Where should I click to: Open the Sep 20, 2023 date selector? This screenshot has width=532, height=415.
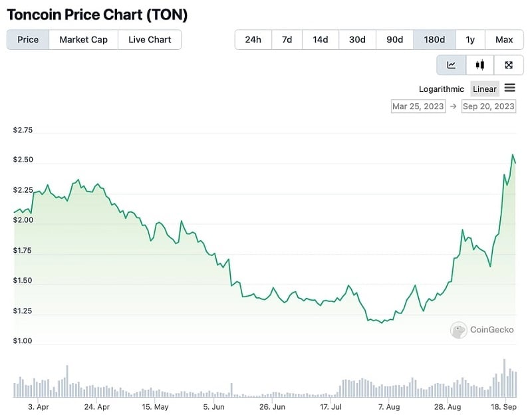point(488,106)
